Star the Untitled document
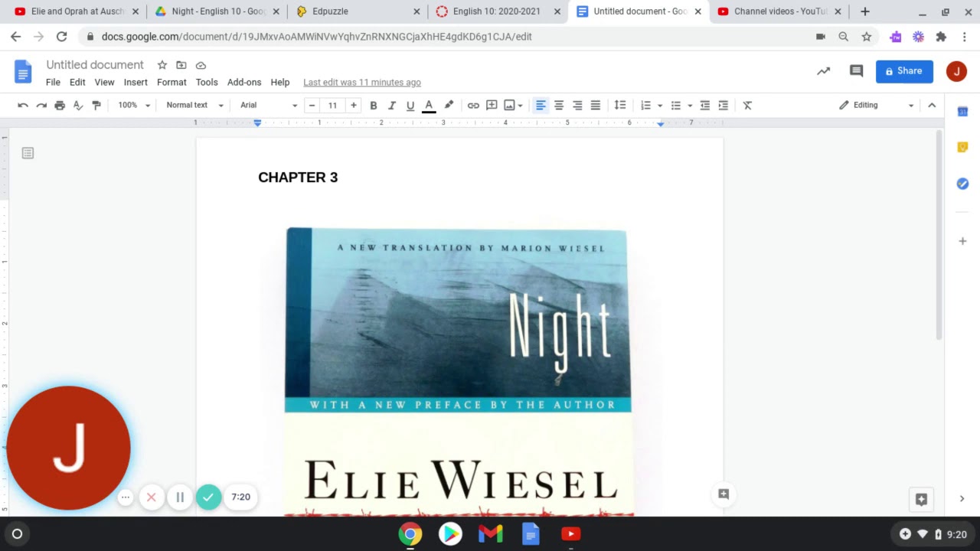The height and width of the screenshot is (551, 980). (162, 65)
